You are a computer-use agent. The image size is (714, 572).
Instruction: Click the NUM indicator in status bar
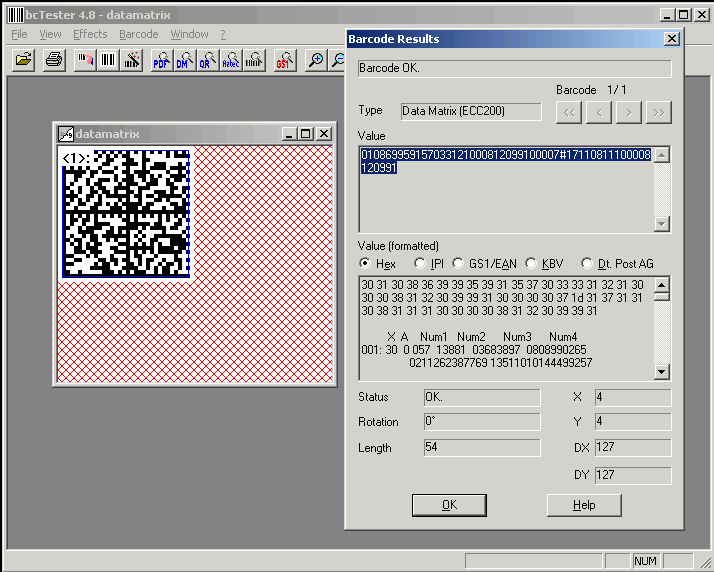pos(645,561)
